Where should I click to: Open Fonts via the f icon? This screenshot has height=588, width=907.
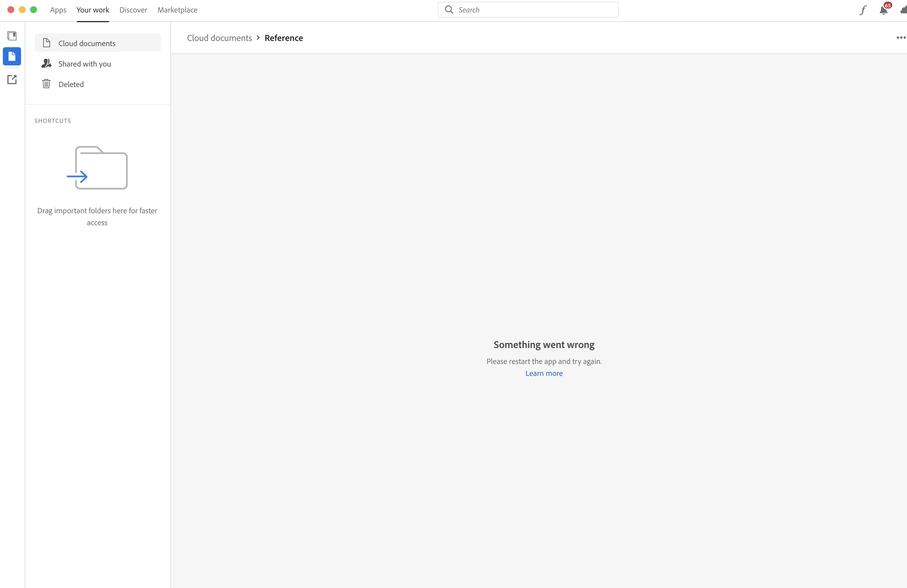coord(863,10)
